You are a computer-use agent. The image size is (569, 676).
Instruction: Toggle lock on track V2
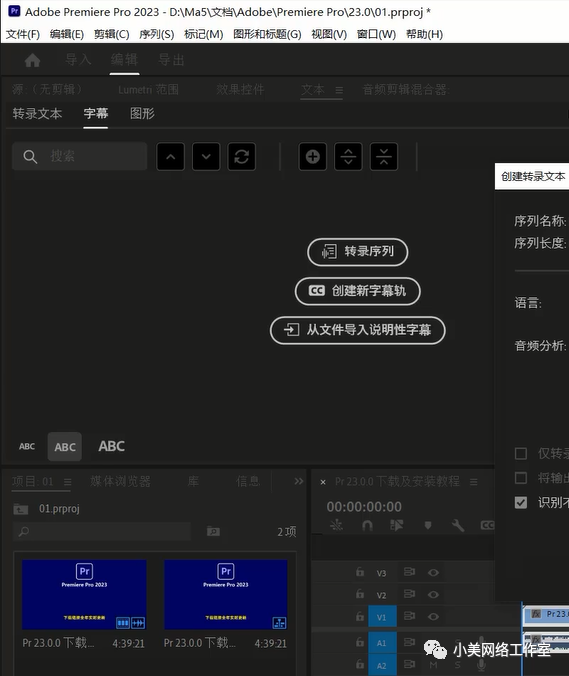[x=360, y=594]
